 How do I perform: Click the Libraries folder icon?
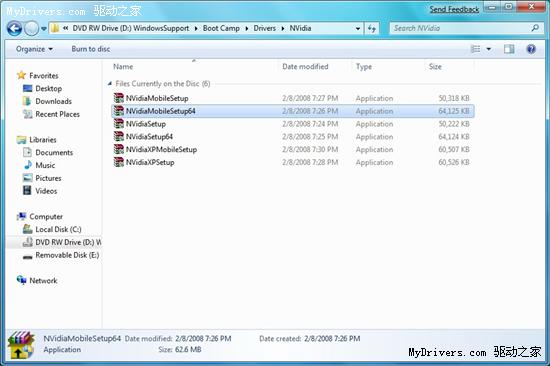(21, 140)
